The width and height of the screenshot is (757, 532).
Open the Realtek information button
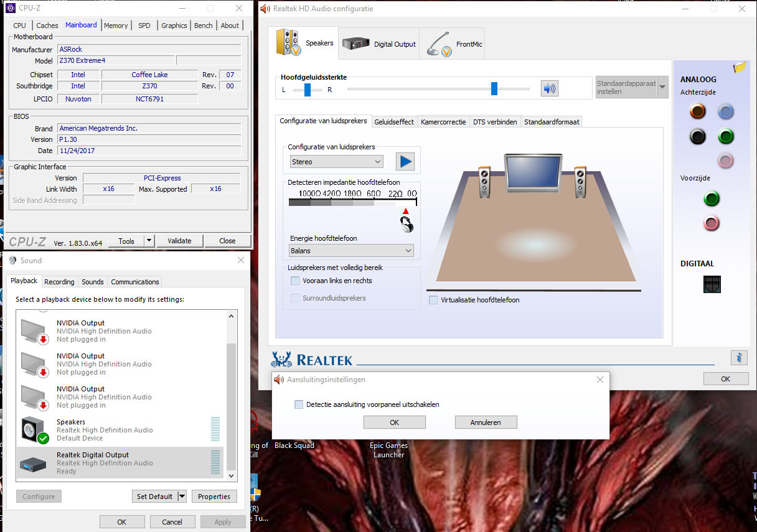tap(739, 358)
